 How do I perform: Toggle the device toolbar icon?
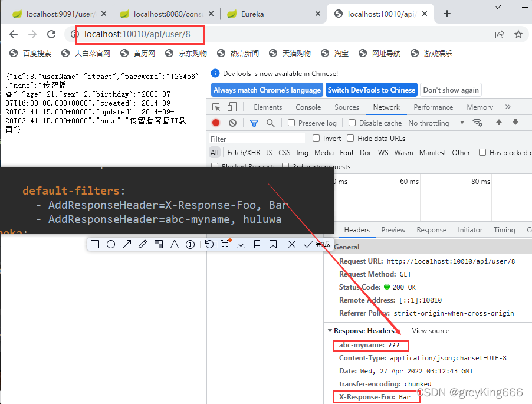232,107
